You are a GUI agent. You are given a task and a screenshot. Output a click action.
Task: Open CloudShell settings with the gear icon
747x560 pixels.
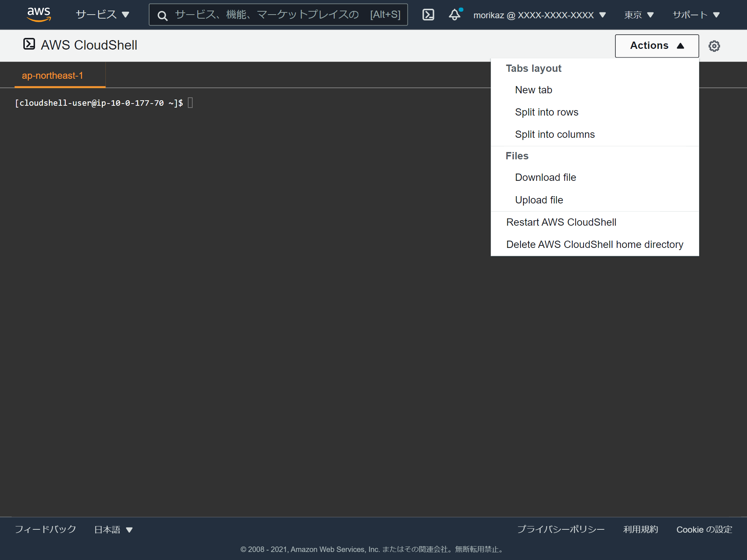(715, 46)
